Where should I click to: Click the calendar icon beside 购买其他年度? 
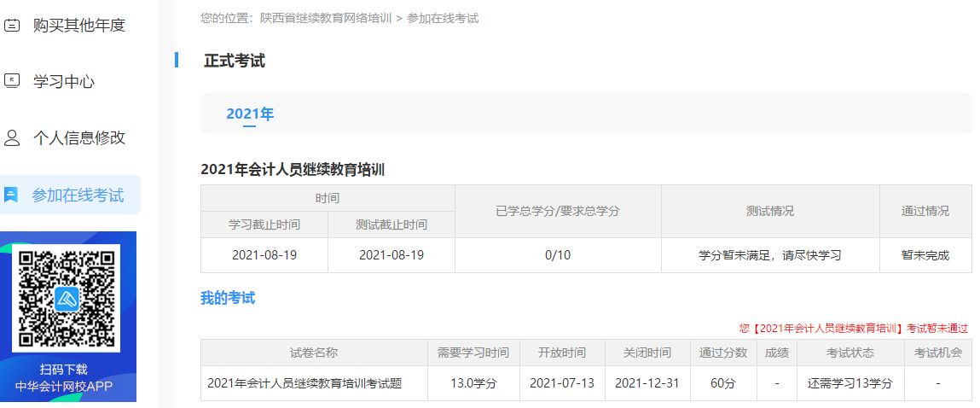[12, 26]
